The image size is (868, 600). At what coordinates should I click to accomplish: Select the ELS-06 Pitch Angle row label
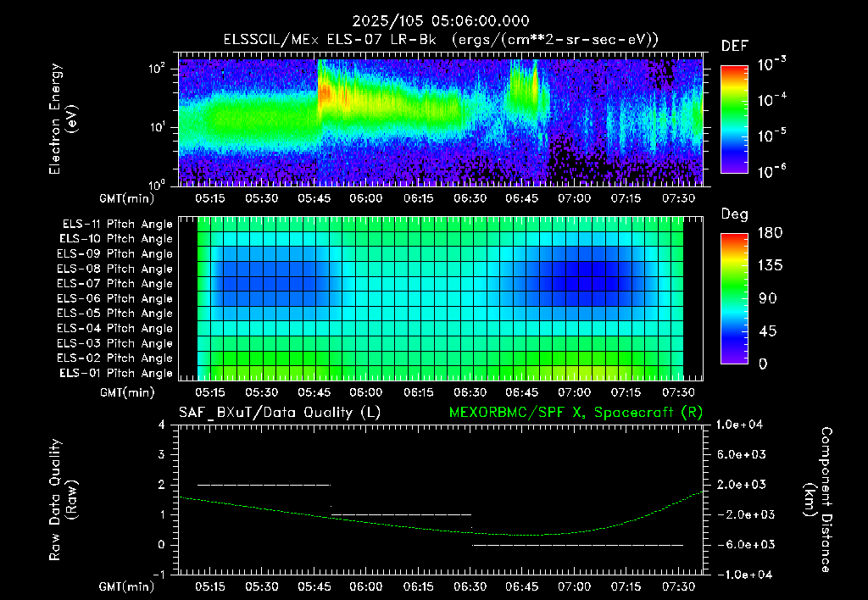click(115, 298)
